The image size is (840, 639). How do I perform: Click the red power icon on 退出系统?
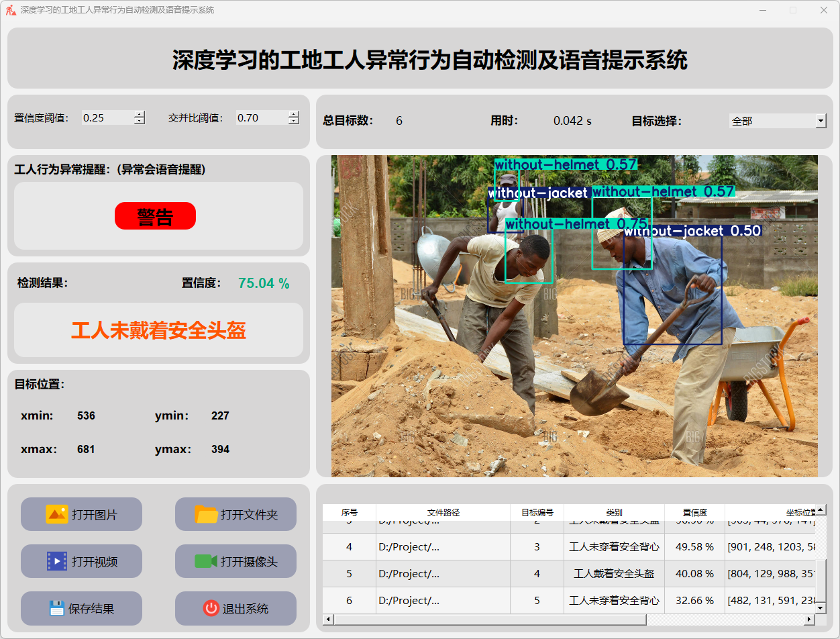211,608
